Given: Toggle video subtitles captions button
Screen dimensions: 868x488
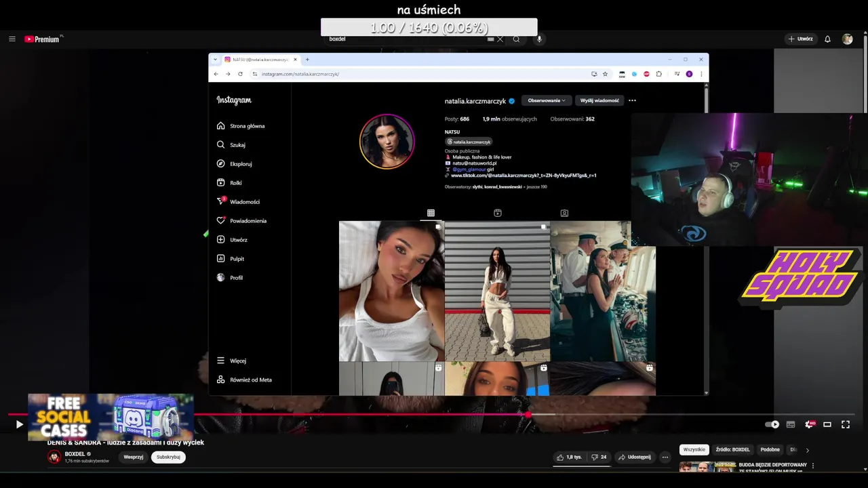Looking at the screenshot, I should 791,424.
